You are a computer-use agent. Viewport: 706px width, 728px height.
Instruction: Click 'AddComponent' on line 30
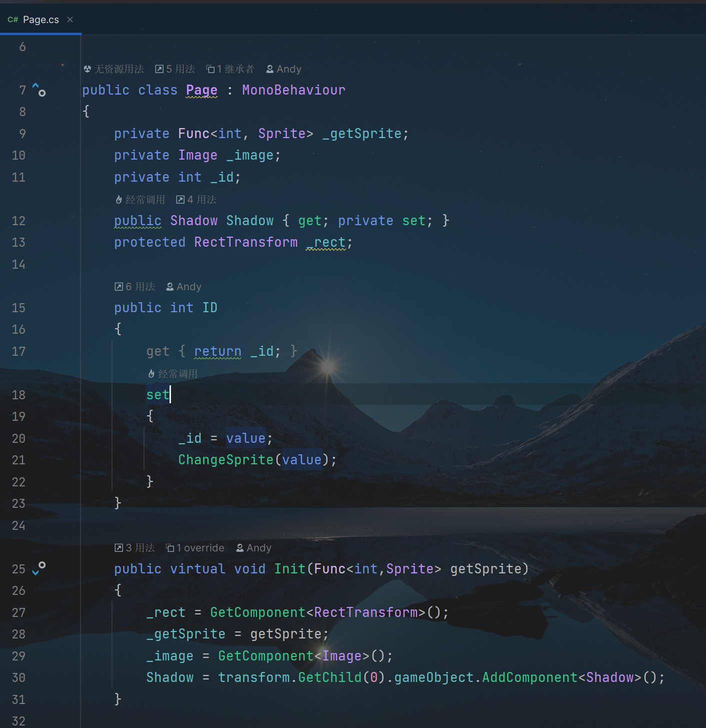click(x=530, y=677)
